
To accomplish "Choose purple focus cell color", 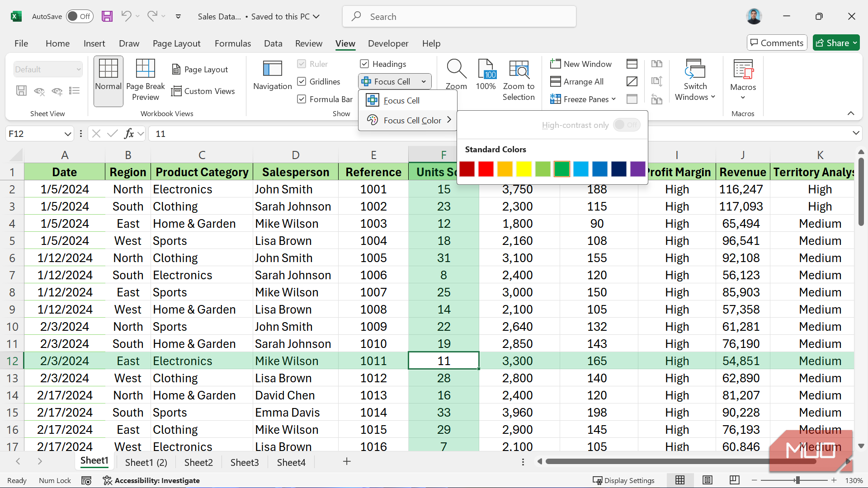I will point(638,169).
